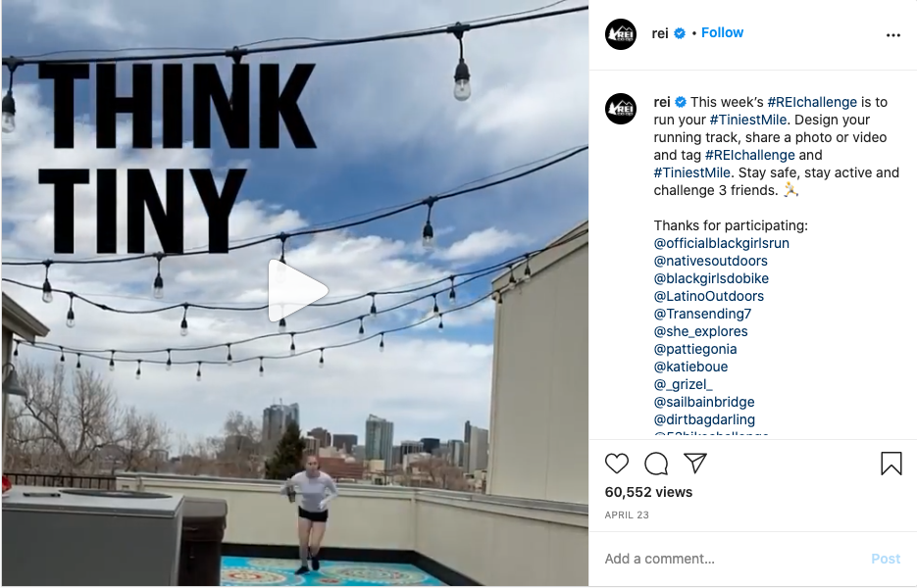Submit comment with the Post button
The width and height of the screenshot is (917, 588).
point(886,559)
